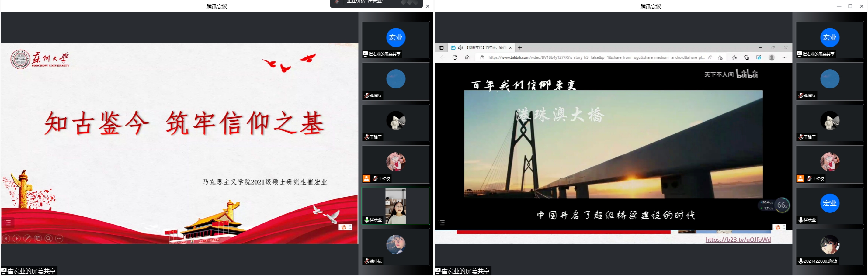Open the see-all-slides grid icon

pos(38,239)
